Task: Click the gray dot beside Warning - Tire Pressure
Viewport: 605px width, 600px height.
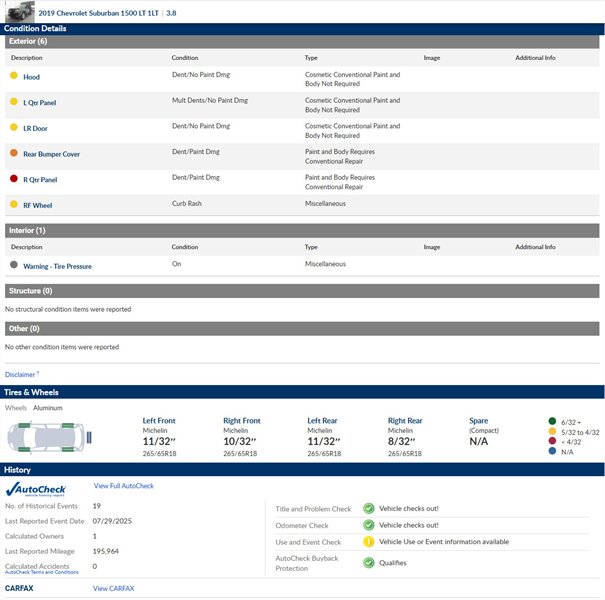Action: click(x=14, y=266)
